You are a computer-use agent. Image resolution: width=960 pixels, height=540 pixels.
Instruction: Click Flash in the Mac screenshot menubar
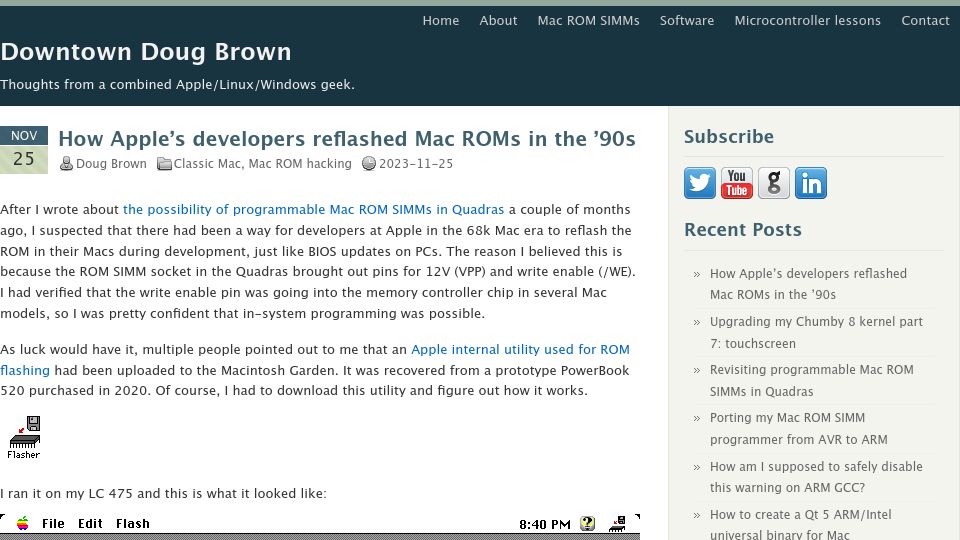pos(133,523)
